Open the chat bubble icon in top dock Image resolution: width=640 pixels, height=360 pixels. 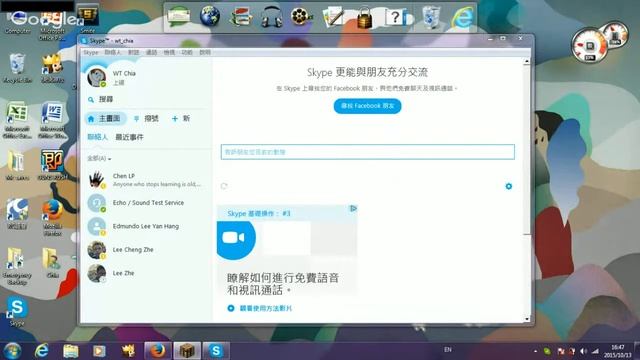click(x=178, y=17)
